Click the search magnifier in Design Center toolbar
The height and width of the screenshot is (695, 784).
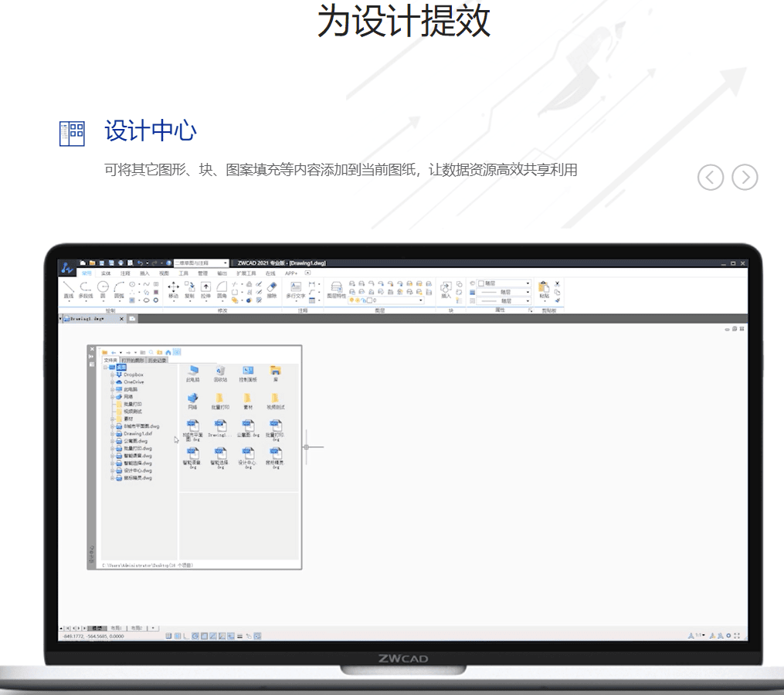click(151, 352)
